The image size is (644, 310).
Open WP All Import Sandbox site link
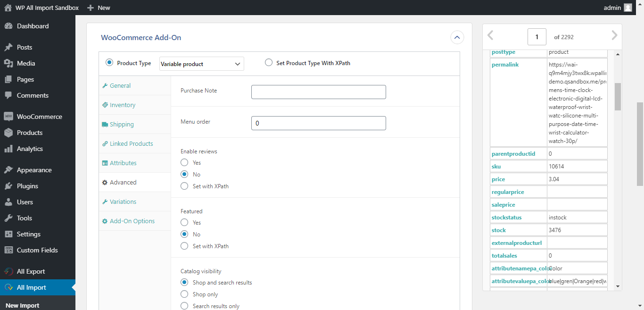pos(47,8)
